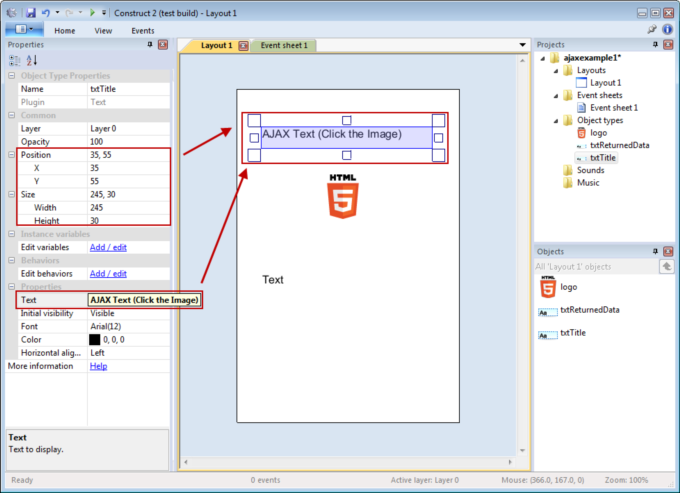Viewport: 680px width, 493px height.
Task: Collapse the Instance variables section
Action: pos(12,234)
